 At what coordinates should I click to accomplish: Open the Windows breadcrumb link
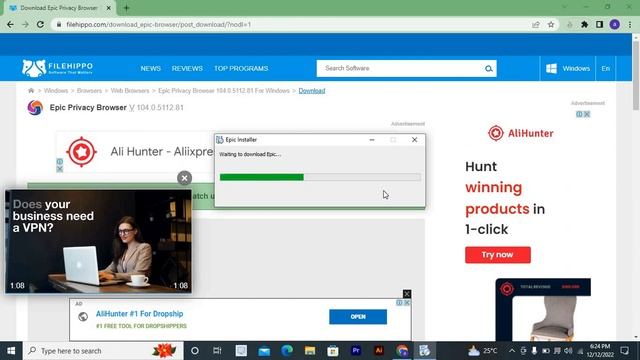click(x=56, y=91)
